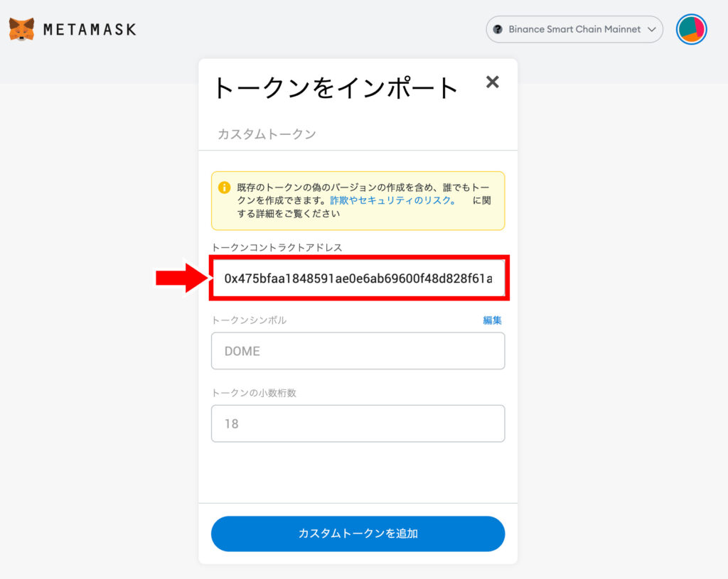Expand network list via chevron arrow
The width and height of the screenshot is (728, 579).
[652, 29]
